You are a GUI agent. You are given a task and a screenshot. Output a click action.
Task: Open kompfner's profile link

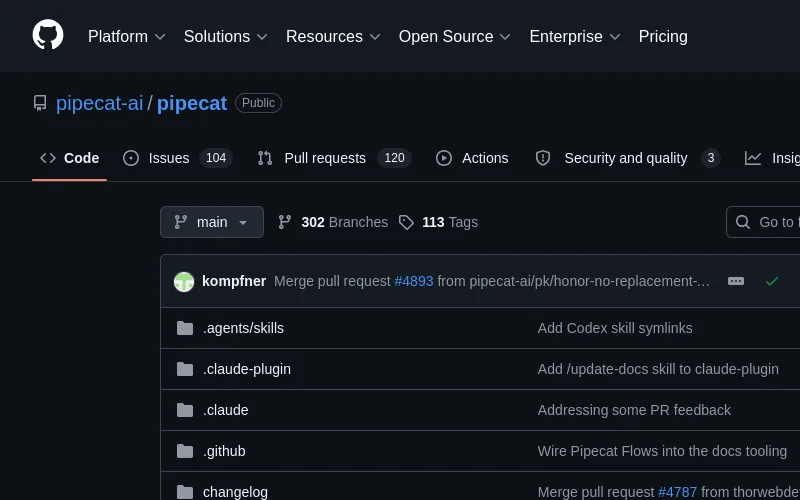pos(234,281)
